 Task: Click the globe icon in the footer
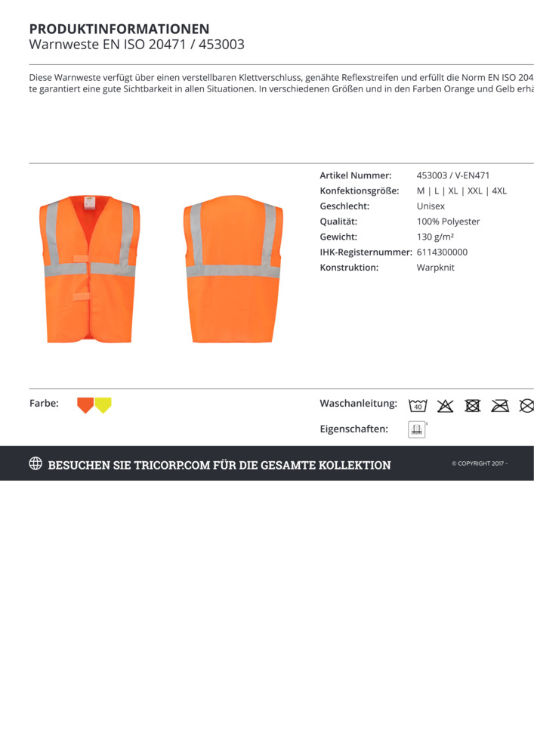pos(35,463)
